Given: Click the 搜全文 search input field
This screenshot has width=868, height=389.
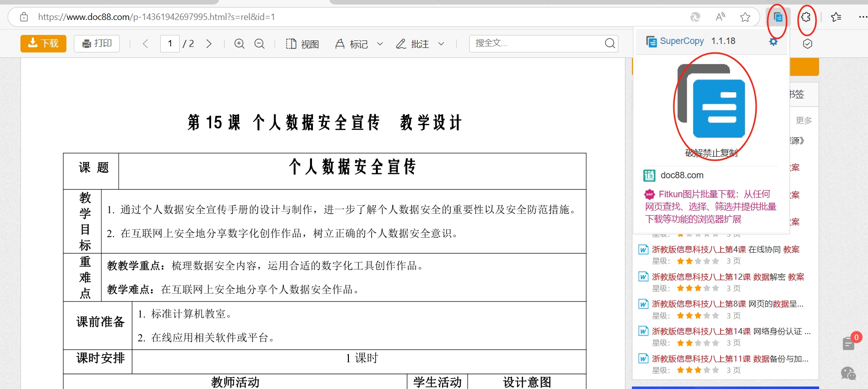Looking at the screenshot, I should click(x=537, y=43).
